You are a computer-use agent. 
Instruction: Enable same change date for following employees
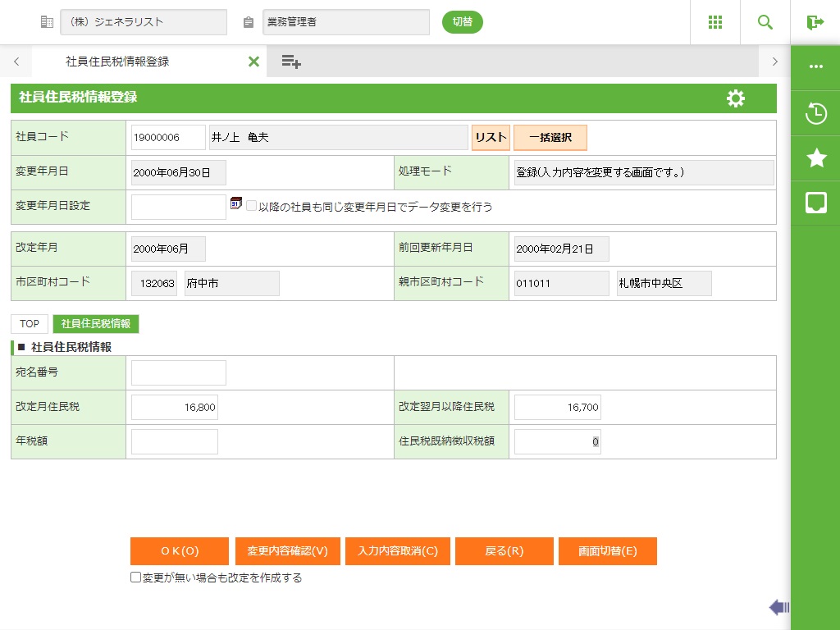(x=252, y=207)
